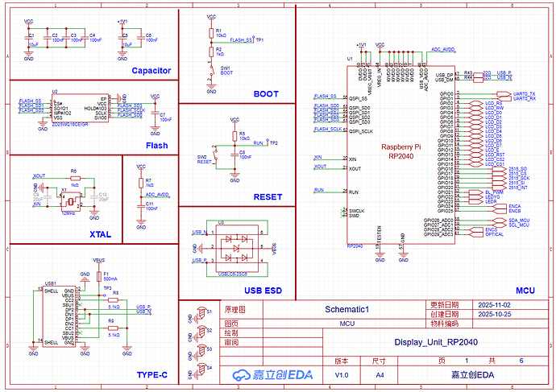Click the 12MHz crystal X1 symbol

coord(70,200)
